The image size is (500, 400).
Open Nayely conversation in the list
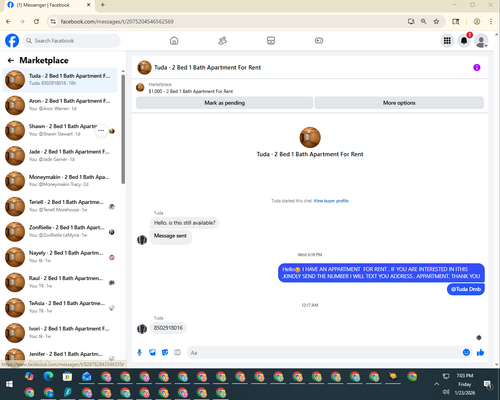[x=60, y=257]
